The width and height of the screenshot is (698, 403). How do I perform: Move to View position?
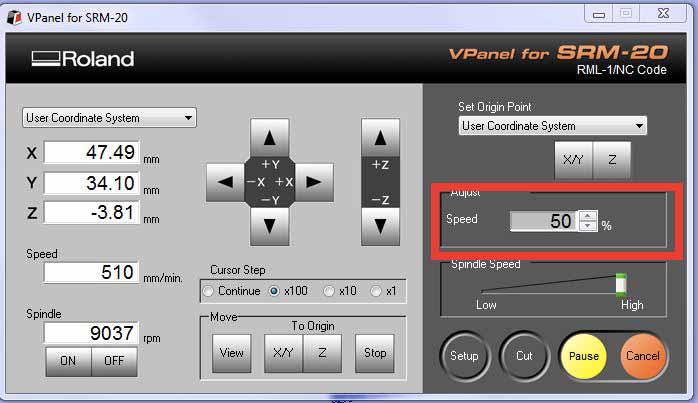pos(231,353)
